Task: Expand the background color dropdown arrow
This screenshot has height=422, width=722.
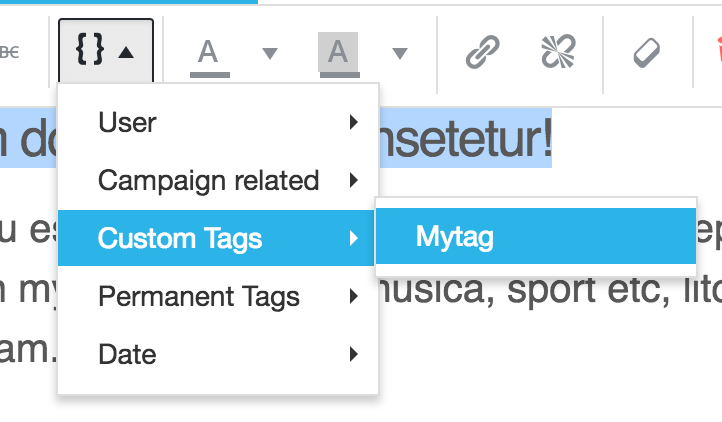Action: tap(399, 52)
